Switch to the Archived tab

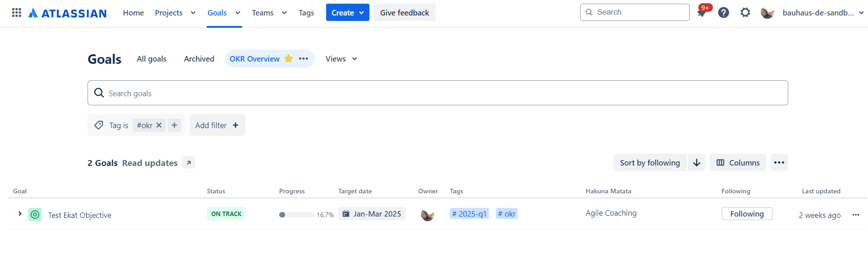click(x=199, y=58)
